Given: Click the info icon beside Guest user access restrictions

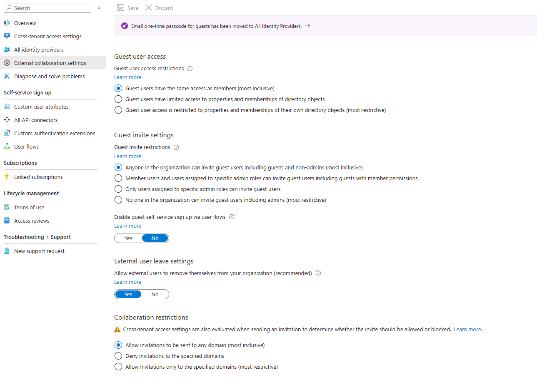Looking at the screenshot, I should (x=190, y=69).
